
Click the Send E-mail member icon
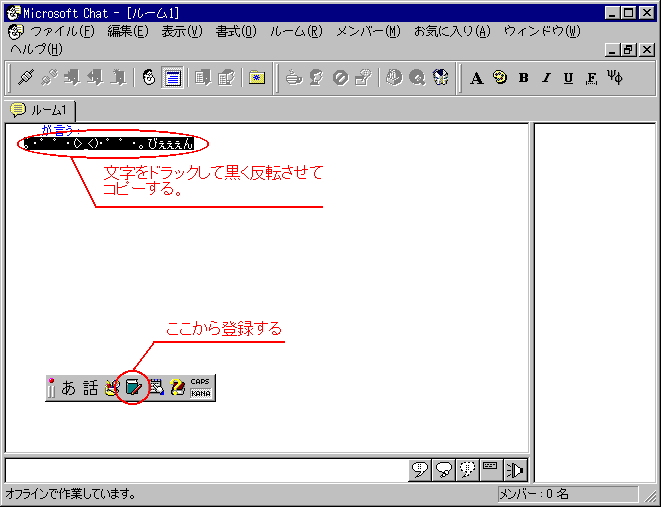(395, 78)
